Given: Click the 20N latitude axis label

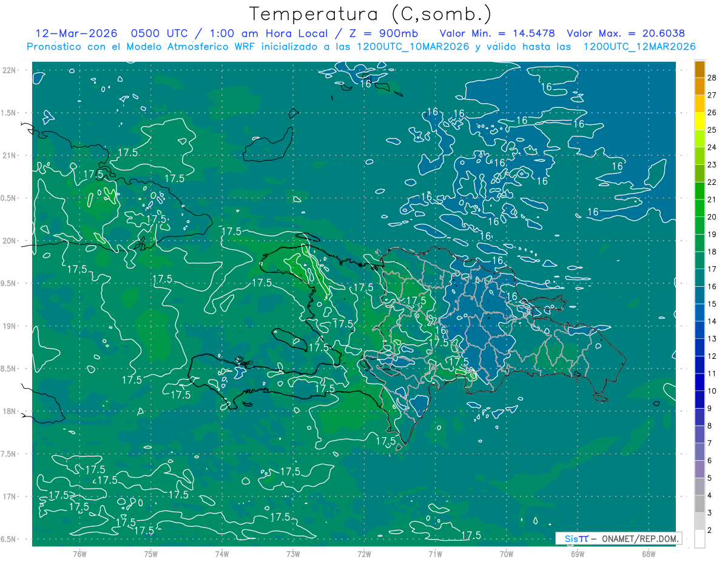Looking at the screenshot, I should click(x=10, y=241).
